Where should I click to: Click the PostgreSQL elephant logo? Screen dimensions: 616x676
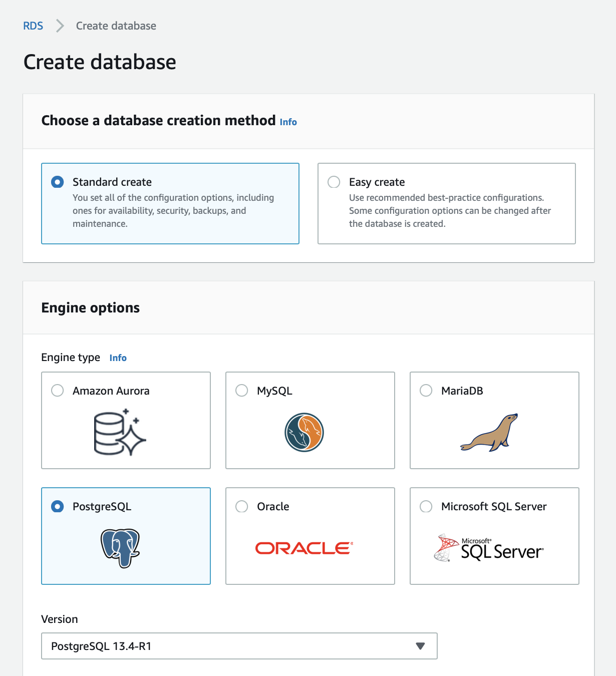[x=120, y=548]
